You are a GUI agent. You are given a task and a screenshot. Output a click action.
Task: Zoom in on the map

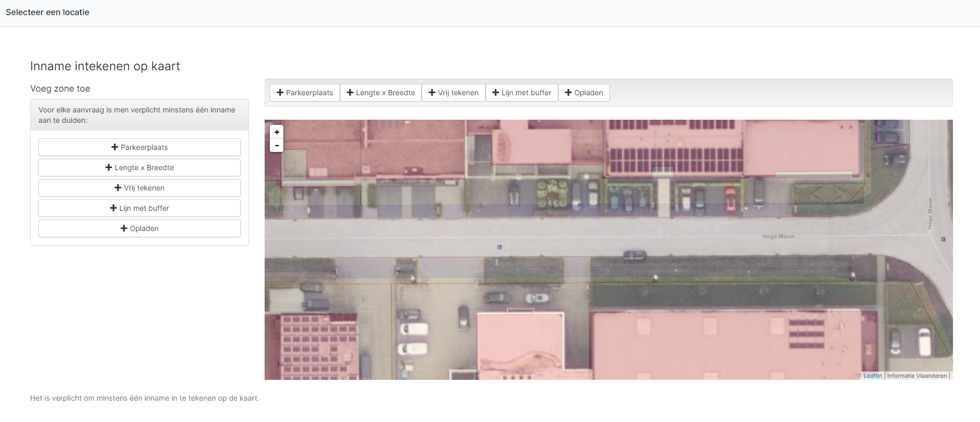pos(277,132)
